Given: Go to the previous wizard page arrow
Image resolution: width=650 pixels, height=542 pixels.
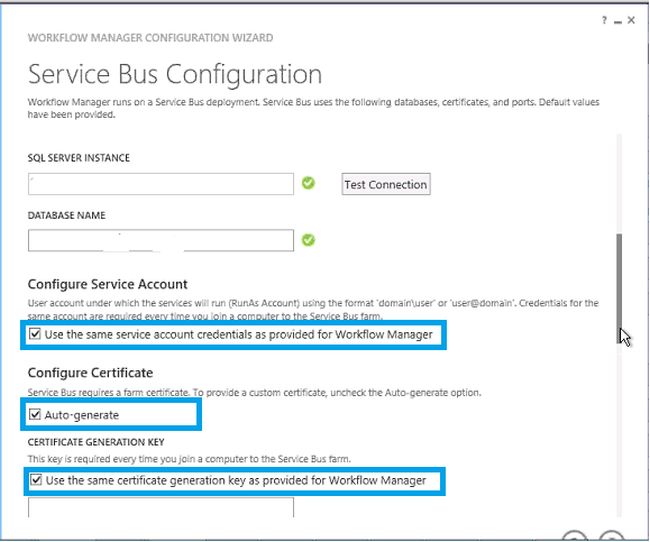Looking at the screenshot, I should pyautogui.click(x=574, y=536).
